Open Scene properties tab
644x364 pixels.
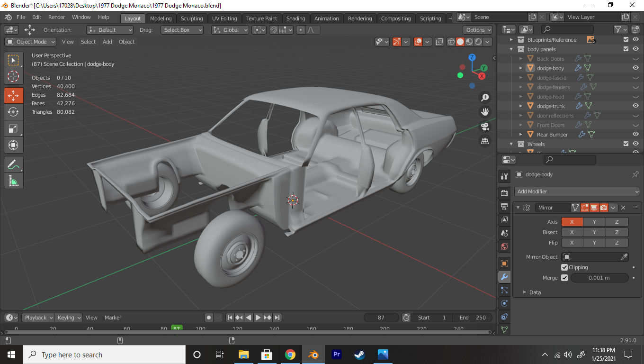pyautogui.click(x=504, y=233)
